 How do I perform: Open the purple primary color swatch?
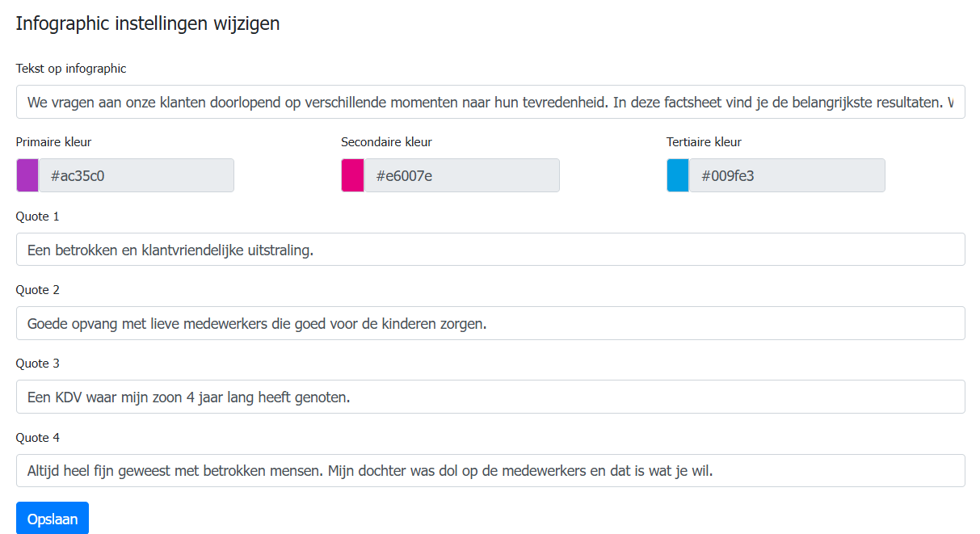point(27,175)
